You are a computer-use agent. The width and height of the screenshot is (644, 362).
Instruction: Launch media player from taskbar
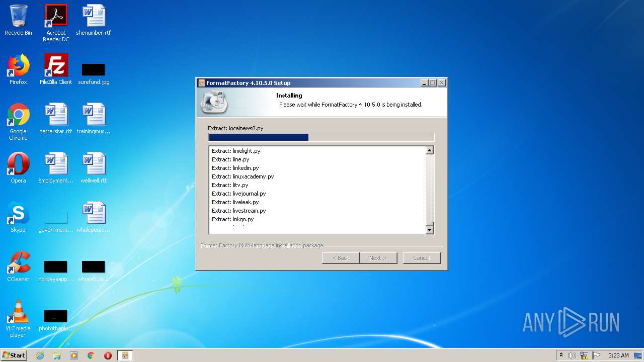74,355
